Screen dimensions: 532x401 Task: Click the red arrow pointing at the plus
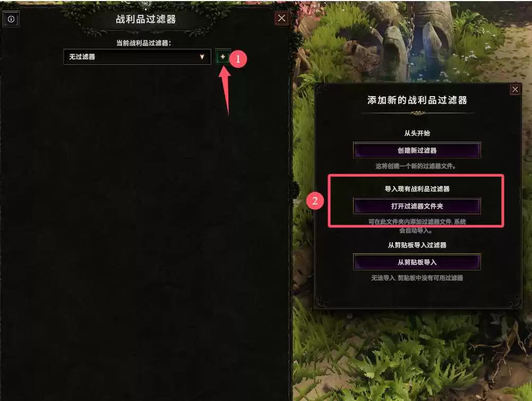tap(225, 90)
